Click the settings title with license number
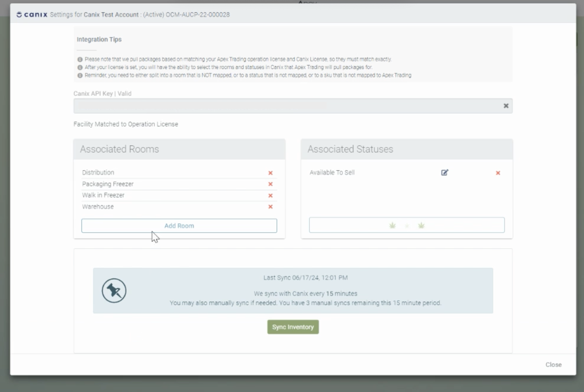Viewport: 584px width, 392px height. [140, 15]
